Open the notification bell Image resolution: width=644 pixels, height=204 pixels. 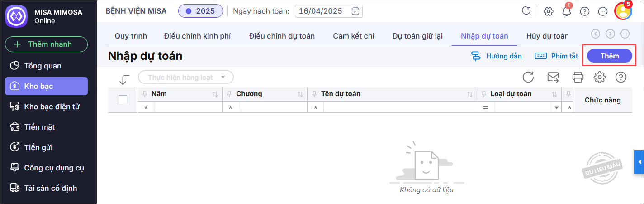pyautogui.click(x=567, y=11)
